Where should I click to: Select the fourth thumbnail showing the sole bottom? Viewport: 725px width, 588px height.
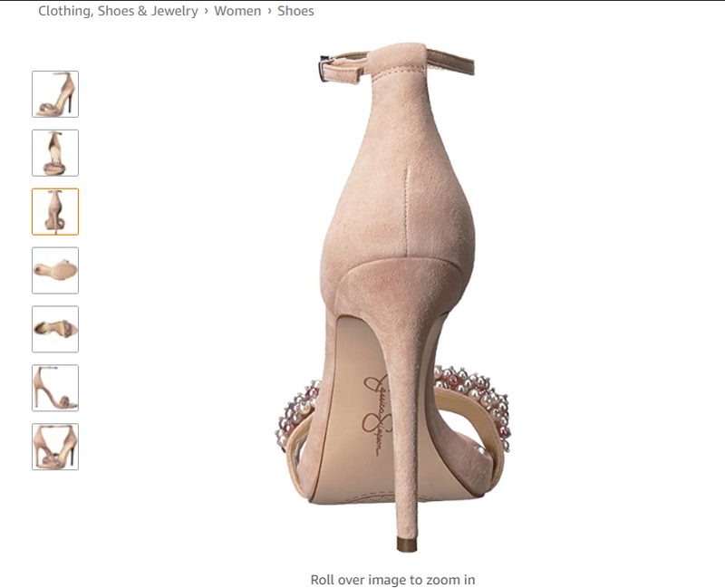tap(55, 270)
